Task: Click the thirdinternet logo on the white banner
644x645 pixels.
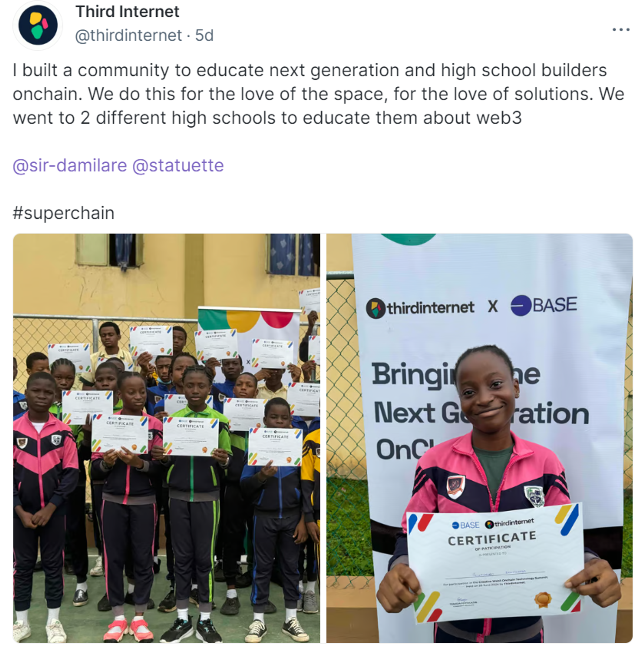Action: point(420,308)
